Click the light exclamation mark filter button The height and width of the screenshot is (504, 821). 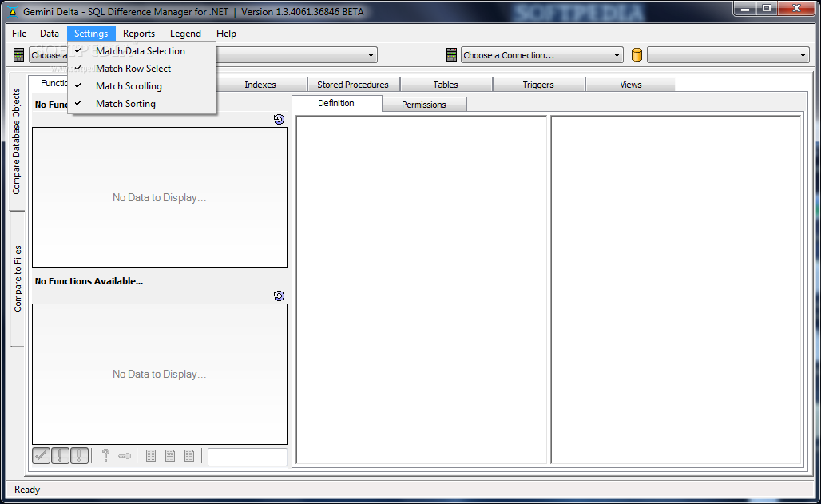click(79, 456)
